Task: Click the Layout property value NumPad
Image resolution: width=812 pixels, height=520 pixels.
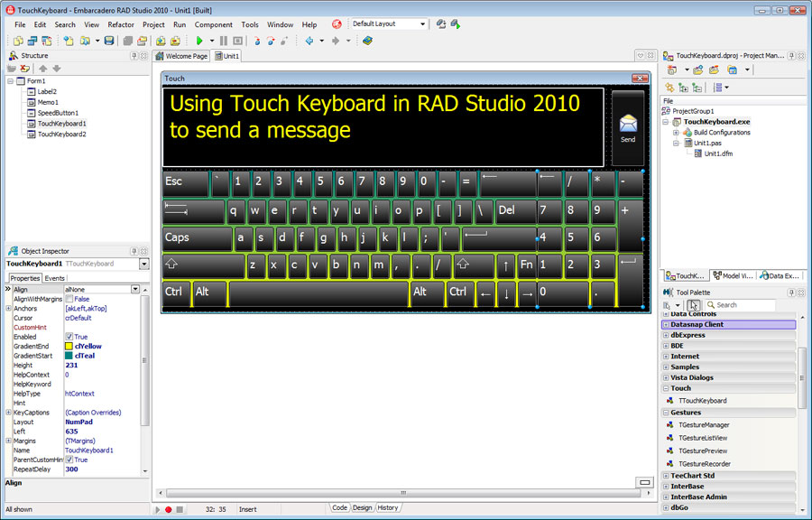Action: click(78, 422)
